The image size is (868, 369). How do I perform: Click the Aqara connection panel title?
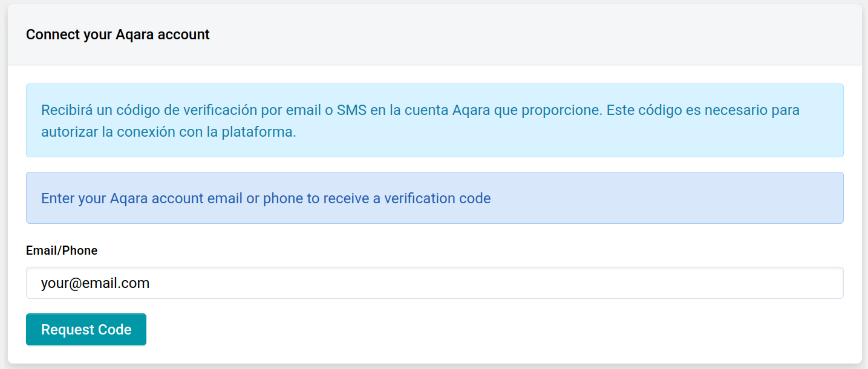(118, 34)
